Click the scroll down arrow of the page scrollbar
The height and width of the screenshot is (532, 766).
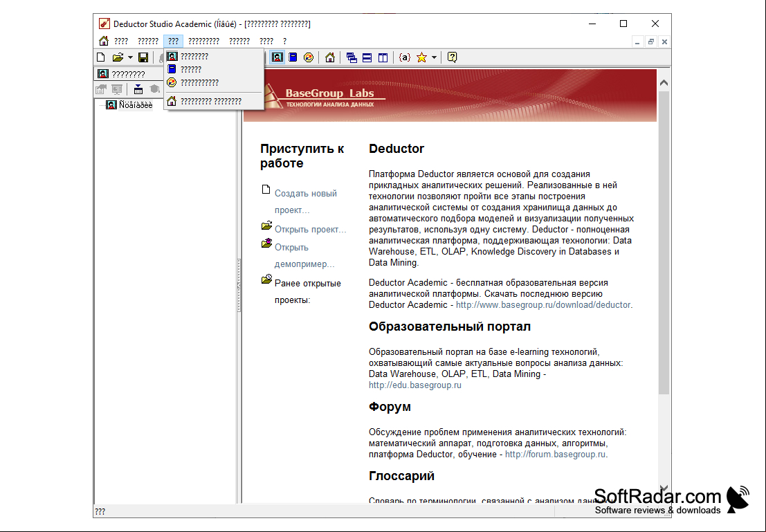click(664, 488)
